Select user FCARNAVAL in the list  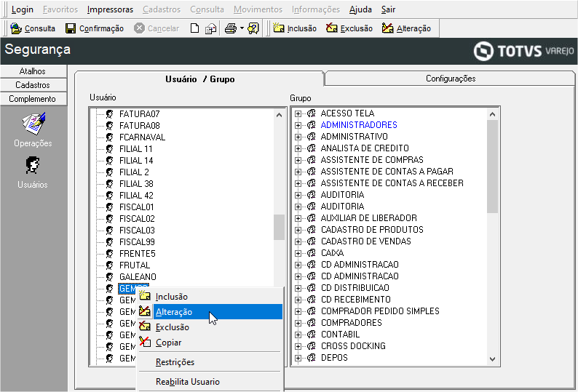pyautogui.click(x=142, y=137)
